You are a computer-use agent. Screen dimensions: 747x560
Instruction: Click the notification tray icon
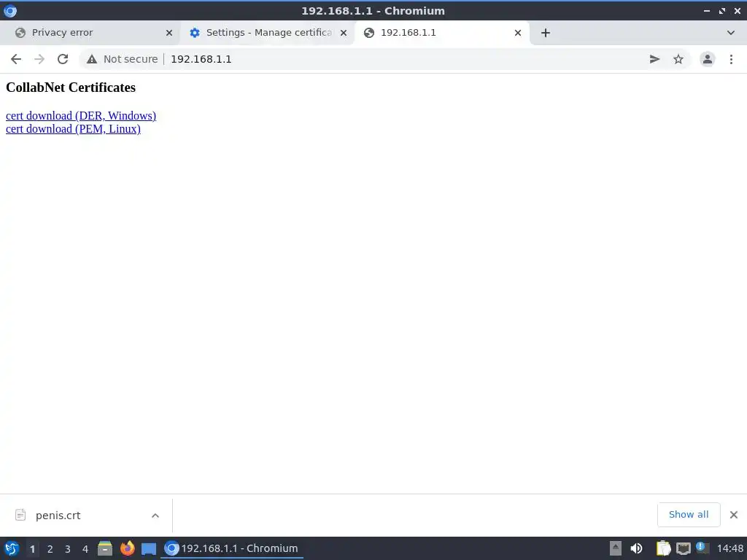click(701, 547)
